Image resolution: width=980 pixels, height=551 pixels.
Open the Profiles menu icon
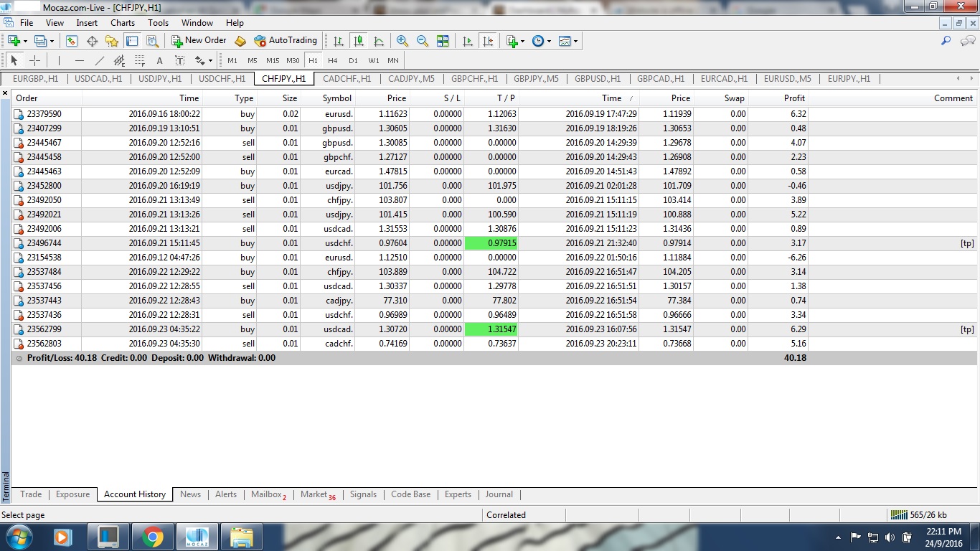tap(40, 41)
